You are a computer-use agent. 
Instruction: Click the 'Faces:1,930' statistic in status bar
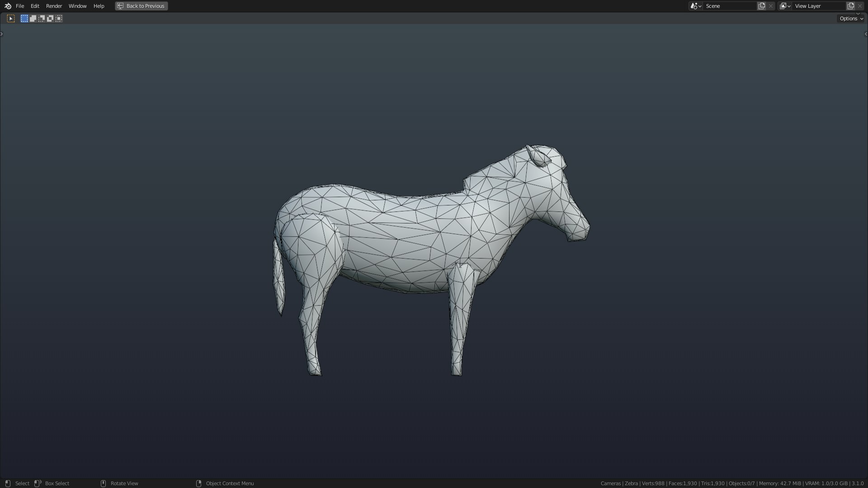[683, 483]
